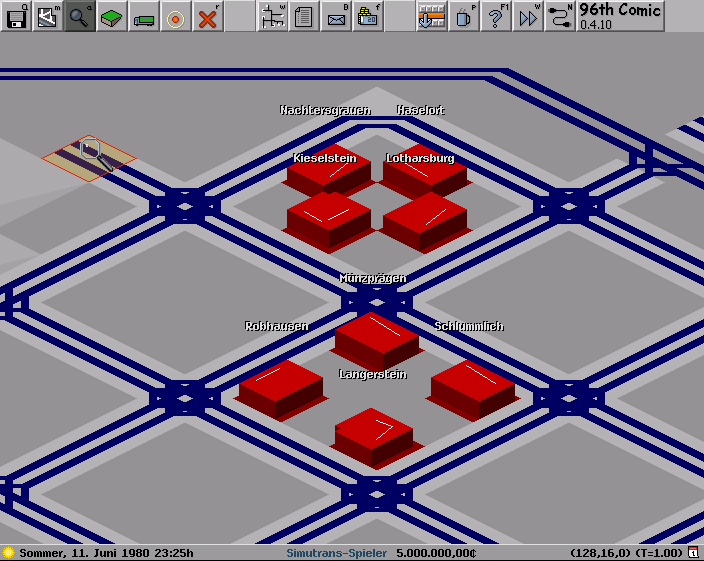This screenshot has height=561, width=704.
Task: Open the green landscape terrain tools
Action: click(x=112, y=16)
